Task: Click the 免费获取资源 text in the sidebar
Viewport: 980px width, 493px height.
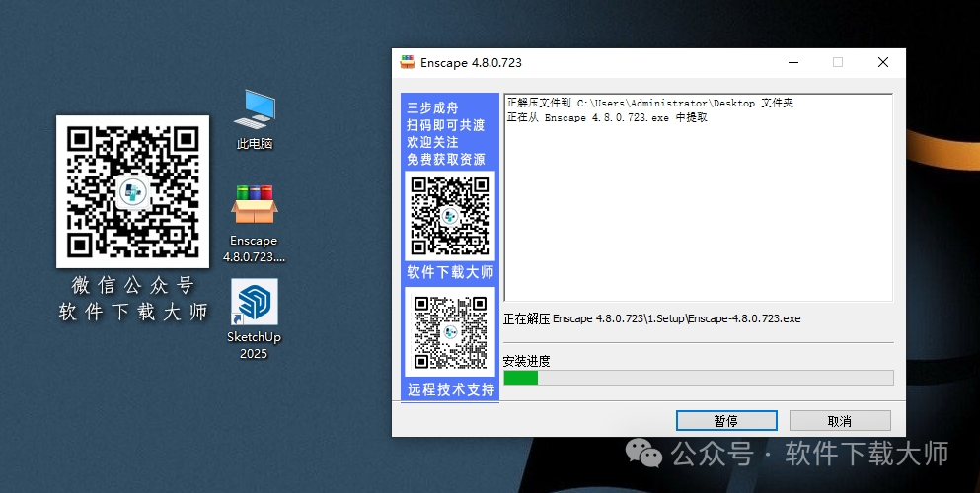Action: click(x=446, y=159)
